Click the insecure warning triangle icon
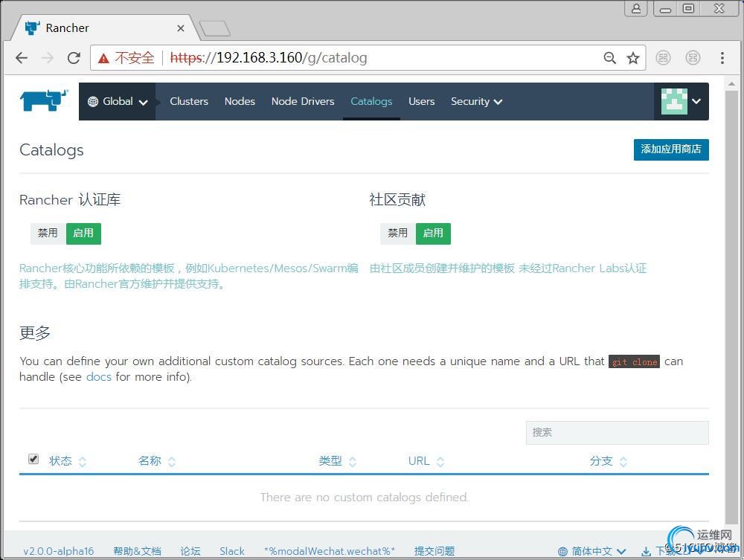Image resolution: width=744 pixels, height=560 pixels. click(103, 58)
